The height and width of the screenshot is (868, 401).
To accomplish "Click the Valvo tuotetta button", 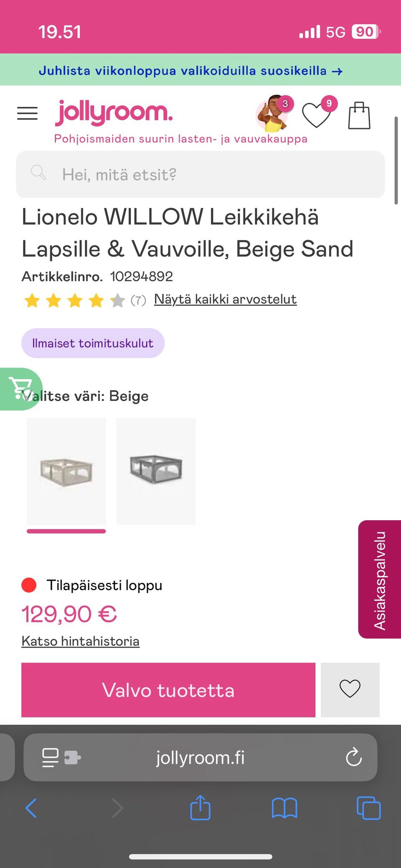I will pos(168,690).
